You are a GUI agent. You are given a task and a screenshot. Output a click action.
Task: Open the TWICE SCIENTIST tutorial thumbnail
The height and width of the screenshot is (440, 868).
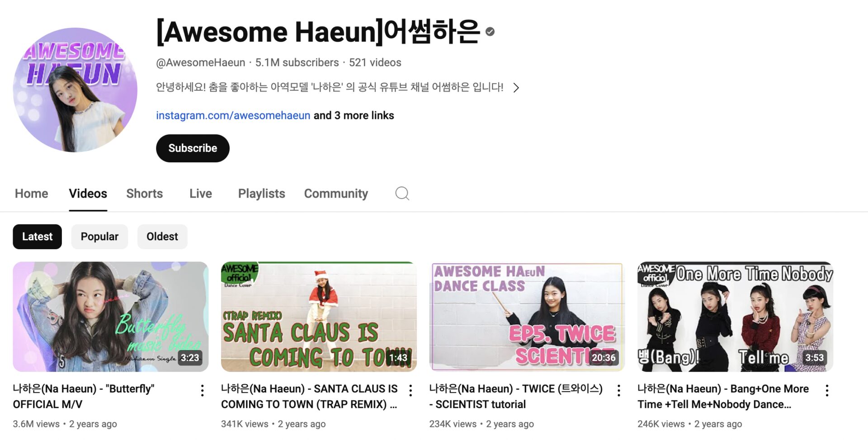527,317
